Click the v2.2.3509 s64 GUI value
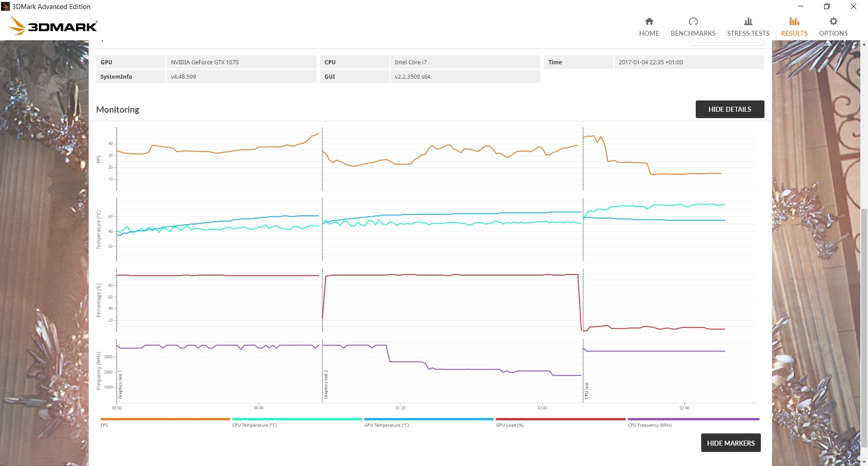 click(x=412, y=76)
